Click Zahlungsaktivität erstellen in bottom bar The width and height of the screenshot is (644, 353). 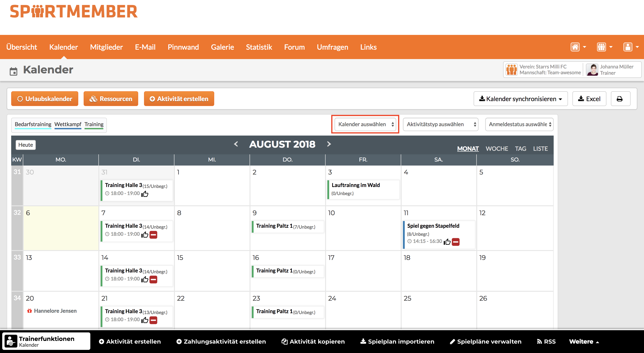point(221,342)
